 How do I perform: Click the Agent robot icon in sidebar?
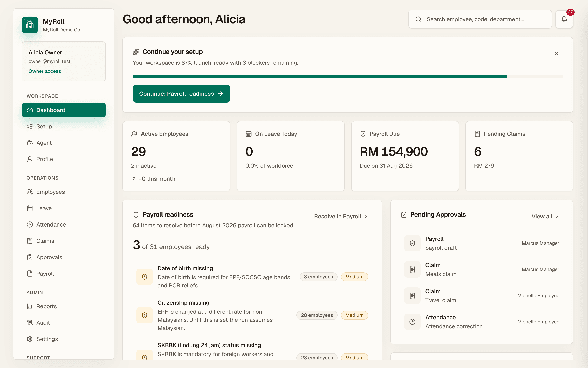[x=30, y=143]
